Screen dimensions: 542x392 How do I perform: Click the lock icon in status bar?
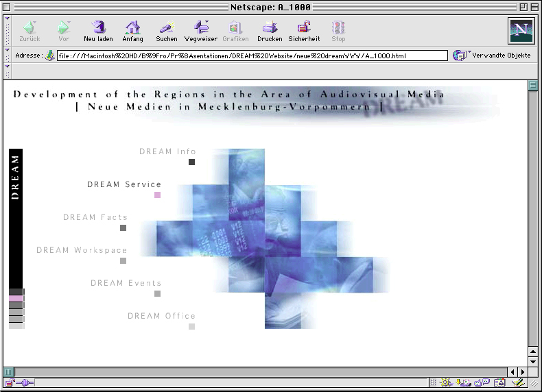coord(10,382)
